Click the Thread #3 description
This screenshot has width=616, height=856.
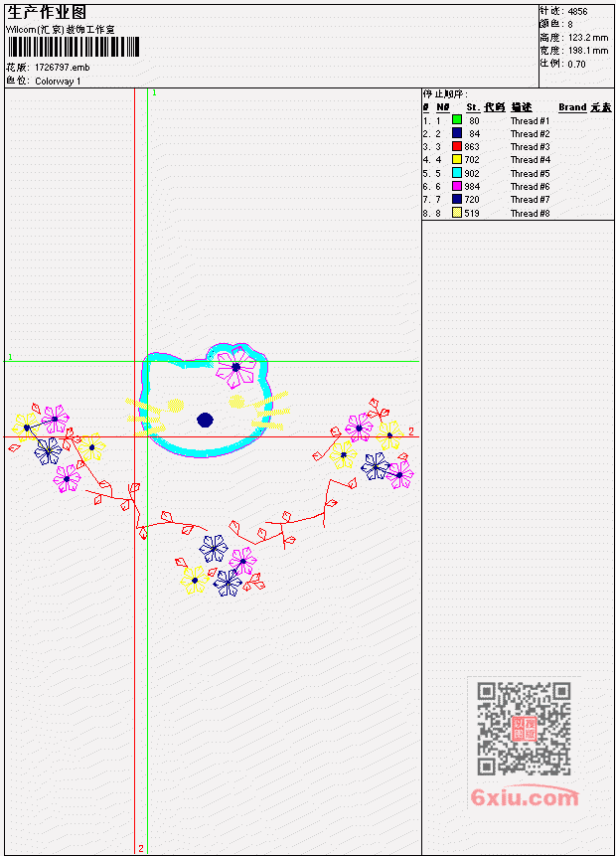coord(530,147)
